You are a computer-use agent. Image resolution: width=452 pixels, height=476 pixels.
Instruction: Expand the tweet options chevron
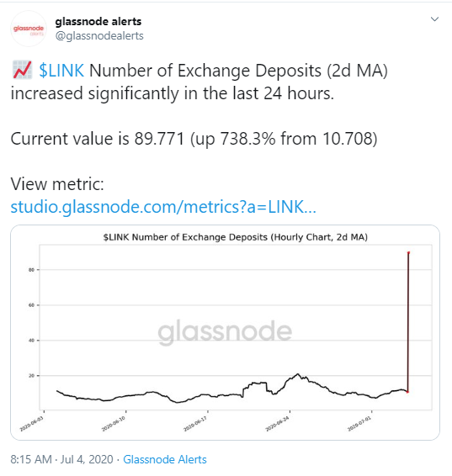coord(434,19)
